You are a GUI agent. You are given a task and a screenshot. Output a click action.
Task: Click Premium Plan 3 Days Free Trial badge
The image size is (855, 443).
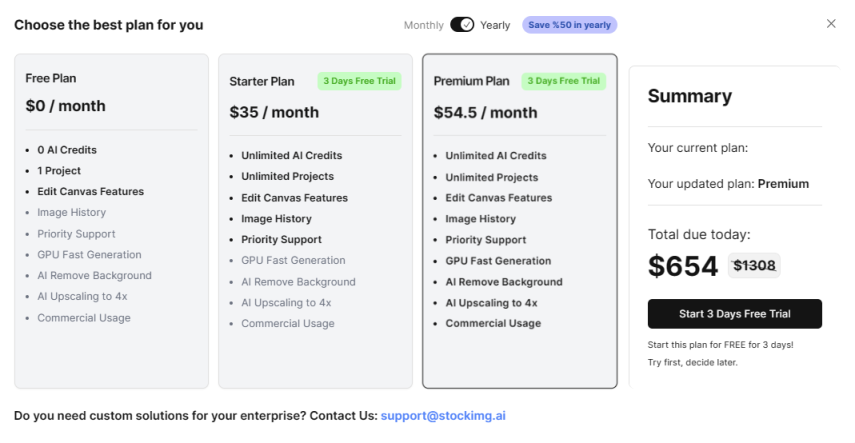click(563, 81)
